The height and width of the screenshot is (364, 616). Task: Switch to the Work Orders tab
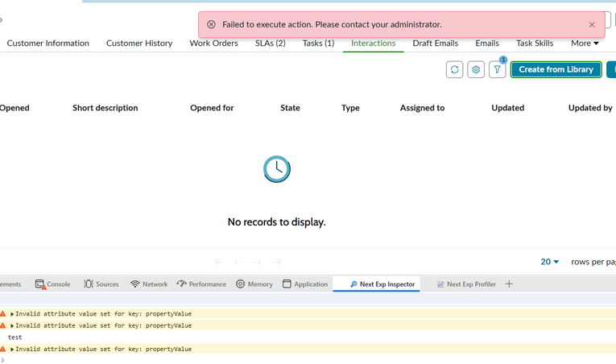[213, 43]
